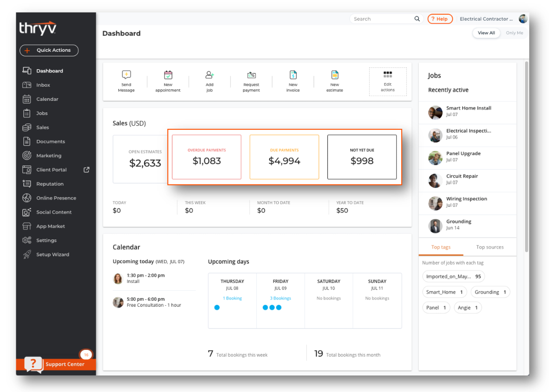Open the Quick Actions button
The image size is (553, 392).
point(49,50)
